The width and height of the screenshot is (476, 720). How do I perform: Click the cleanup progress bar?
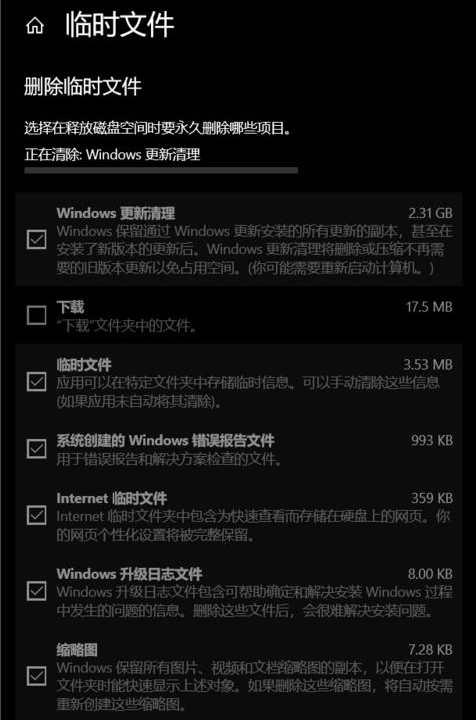(x=161, y=170)
